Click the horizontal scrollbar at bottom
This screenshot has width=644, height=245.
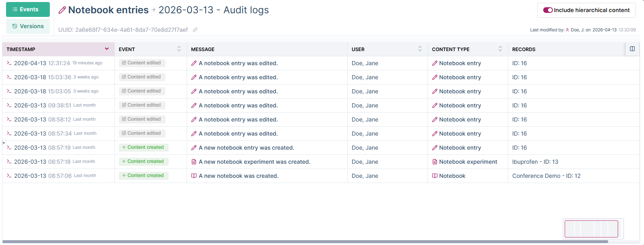(305, 242)
